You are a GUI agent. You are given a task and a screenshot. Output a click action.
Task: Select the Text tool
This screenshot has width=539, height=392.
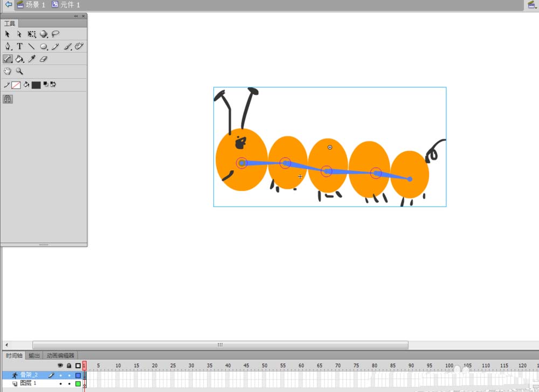(x=19, y=46)
